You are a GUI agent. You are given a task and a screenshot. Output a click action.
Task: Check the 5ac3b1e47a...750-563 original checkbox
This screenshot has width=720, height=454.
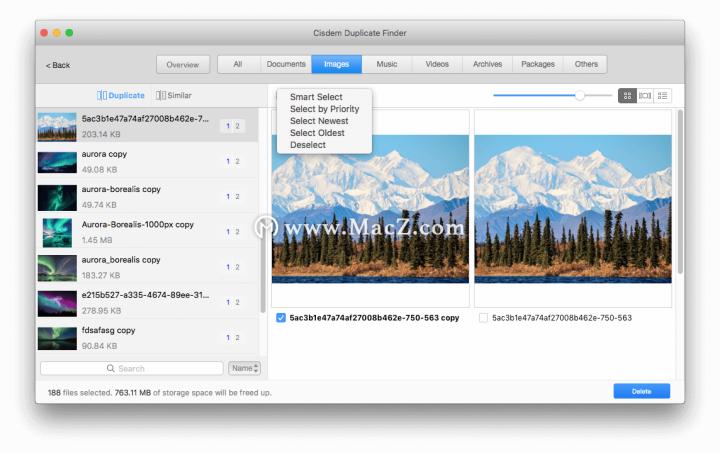(x=484, y=318)
